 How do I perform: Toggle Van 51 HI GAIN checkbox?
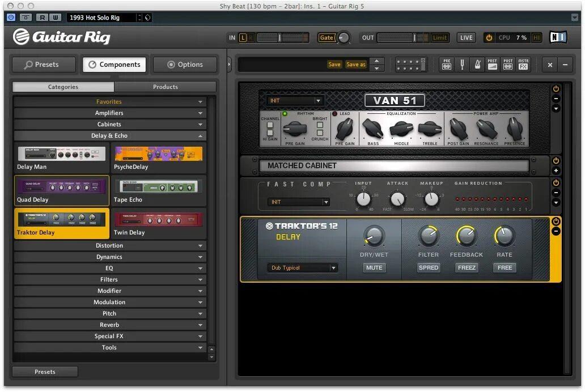[270, 133]
